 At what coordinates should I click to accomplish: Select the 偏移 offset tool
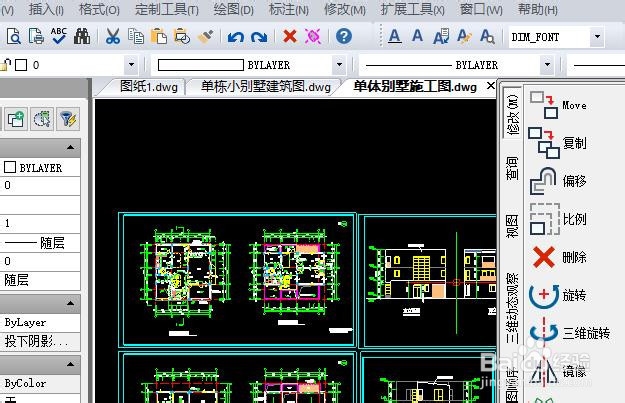(x=558, y=181)
